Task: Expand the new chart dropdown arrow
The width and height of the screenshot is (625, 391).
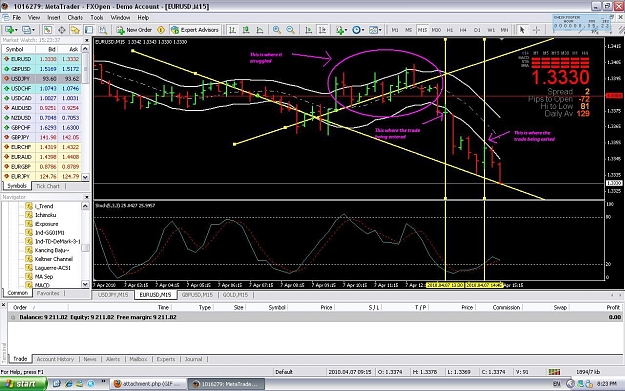Action: (16, 30)
